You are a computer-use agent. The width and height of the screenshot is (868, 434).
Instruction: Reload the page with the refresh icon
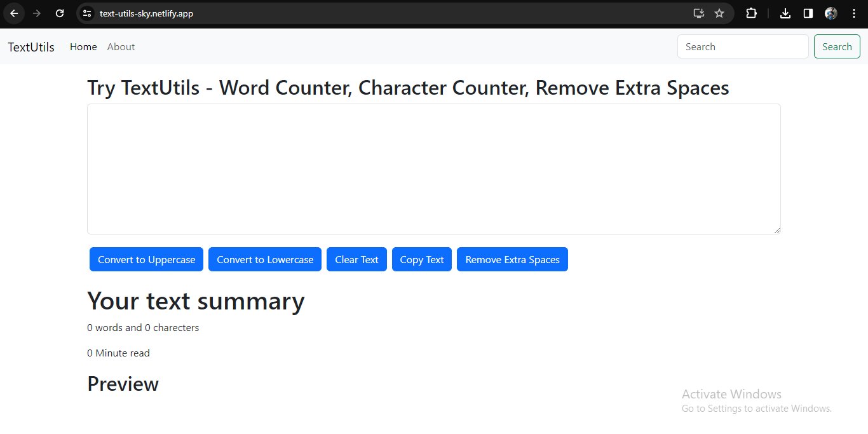click(60, 13)
